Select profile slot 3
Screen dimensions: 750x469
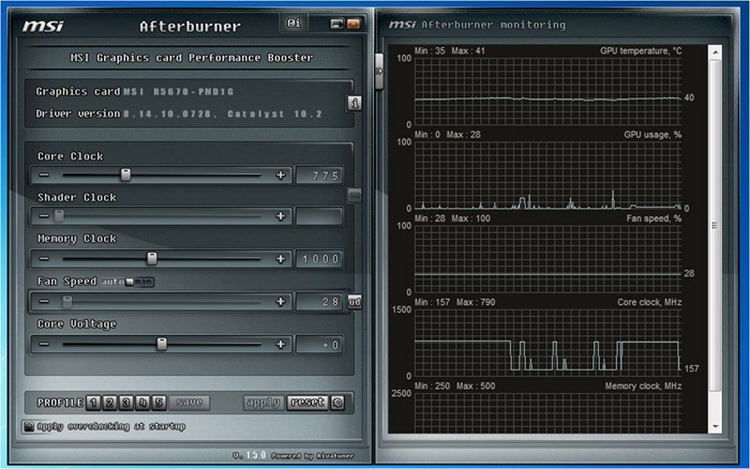click(127, 402)
